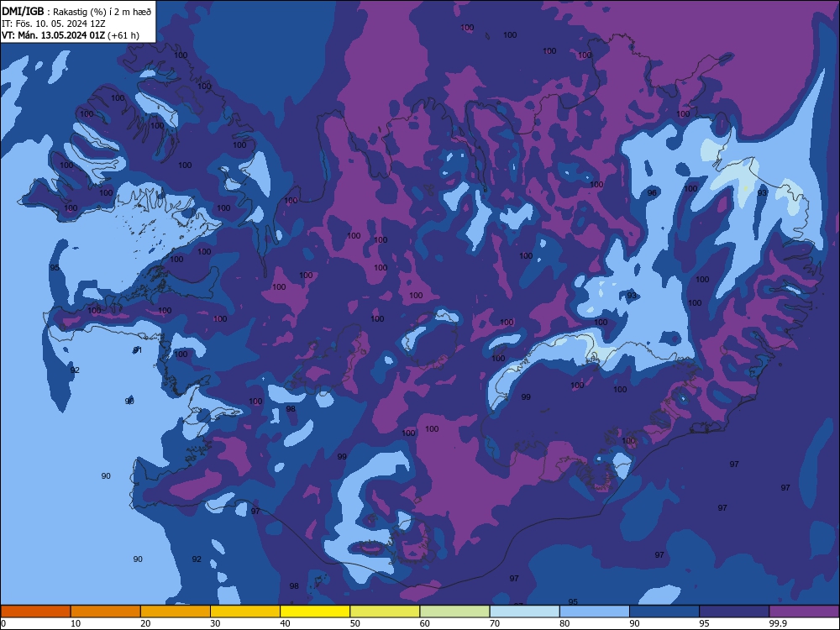Screen dimensions: 840x630
Task: Click the light green 60–70 legend swatch
Action: click(454, 612)
